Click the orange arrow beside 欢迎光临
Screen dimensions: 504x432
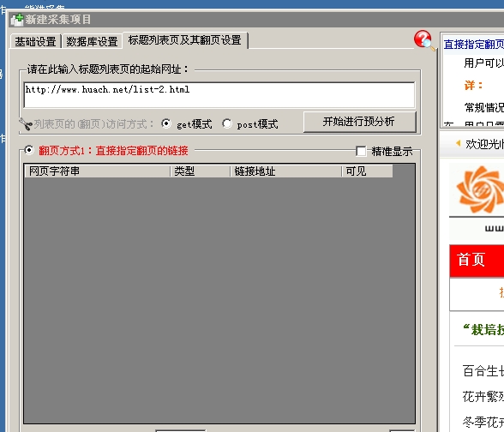point(459,143)
